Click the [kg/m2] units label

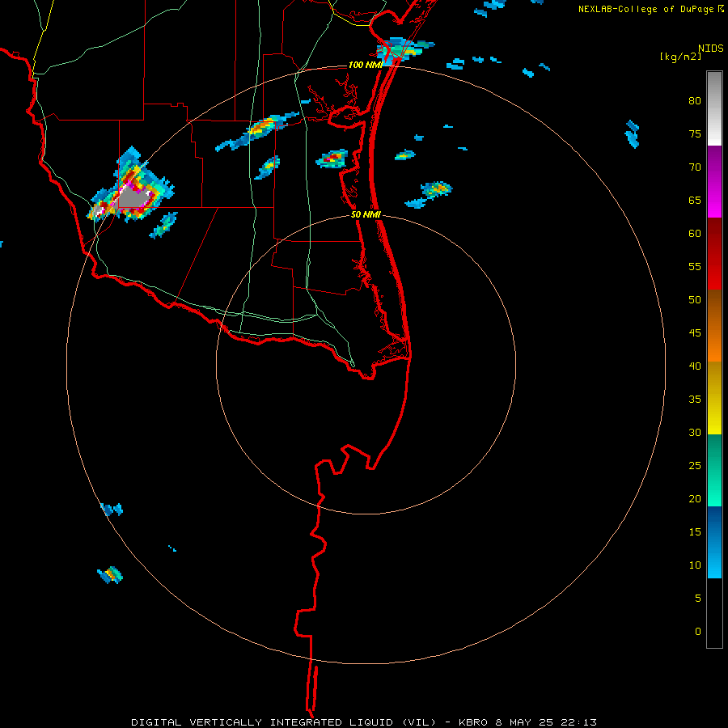[x=680, y=57]
